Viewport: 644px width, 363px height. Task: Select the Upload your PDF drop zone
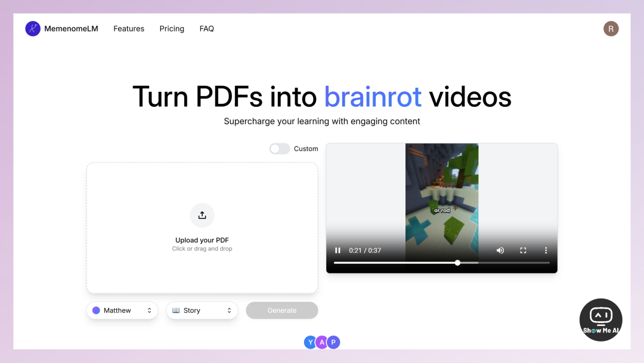[x=202, y=228]
